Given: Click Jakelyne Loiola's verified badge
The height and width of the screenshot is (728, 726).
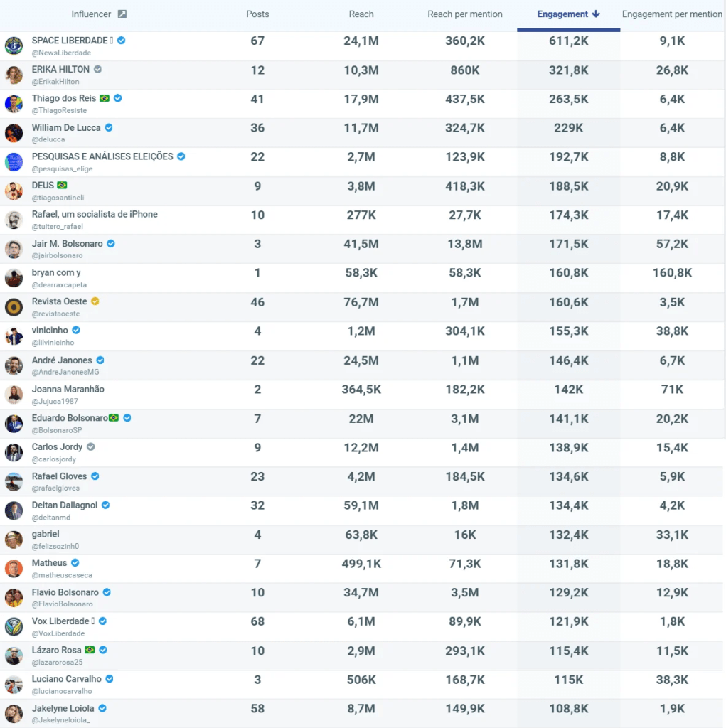Looking at the screenshot, I should point(102,709).
